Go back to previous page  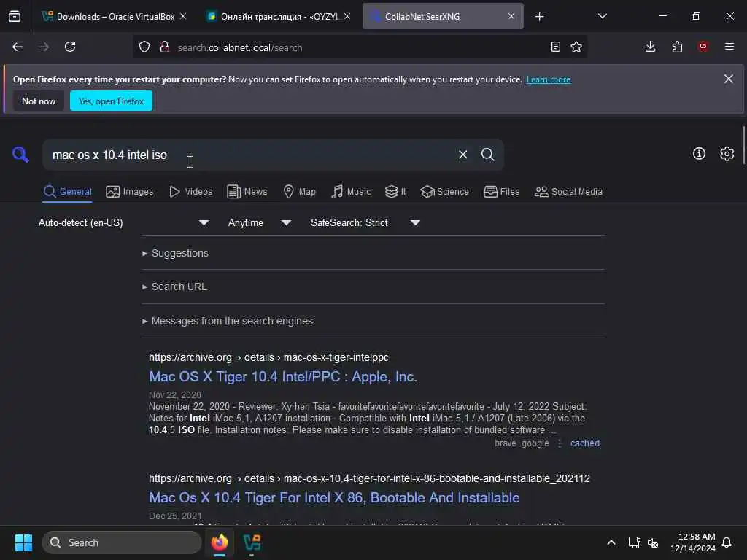coord(18,47)
